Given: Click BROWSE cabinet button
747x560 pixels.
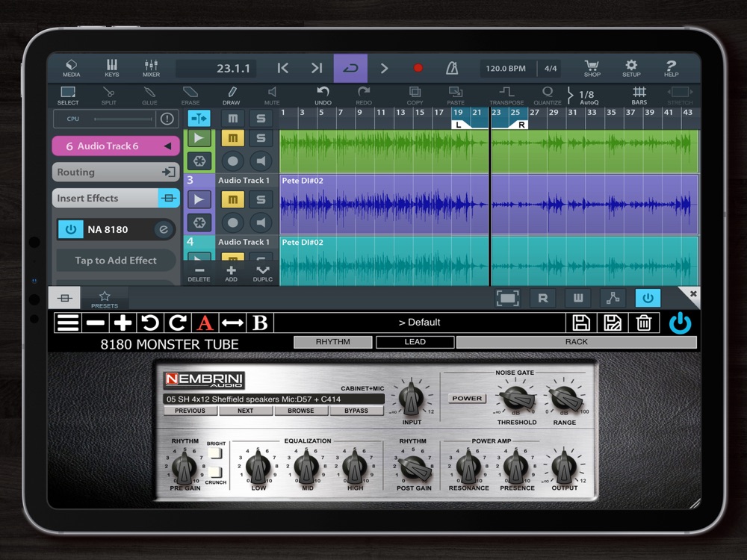Looking at the screenshot, I should (x=300, y=411).
